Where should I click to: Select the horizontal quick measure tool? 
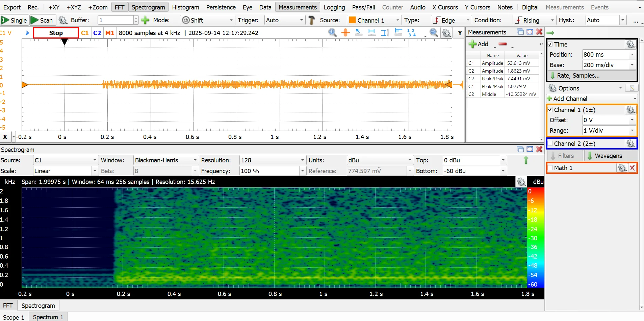(372, 32)
